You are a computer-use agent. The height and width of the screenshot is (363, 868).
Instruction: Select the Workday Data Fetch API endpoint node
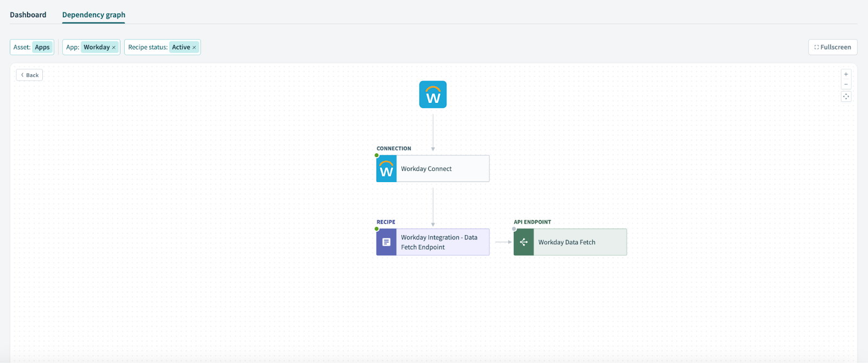(570, 242)
